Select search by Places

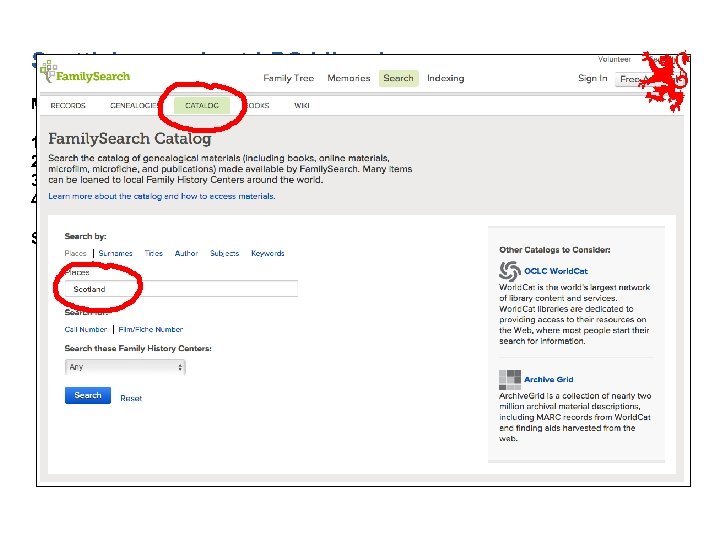(x=75, y=253)
